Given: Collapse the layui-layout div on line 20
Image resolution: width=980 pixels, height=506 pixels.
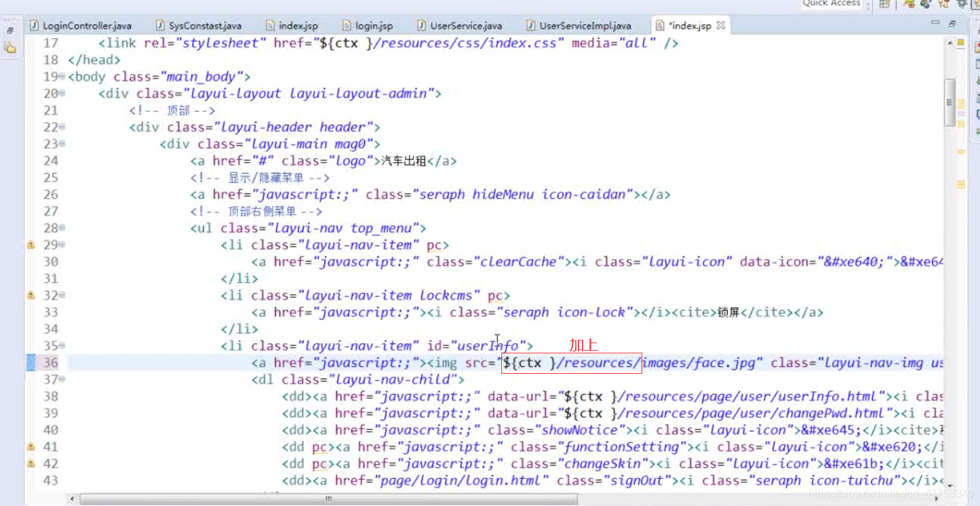Looking at the screenshot, I should coord(62,94).
